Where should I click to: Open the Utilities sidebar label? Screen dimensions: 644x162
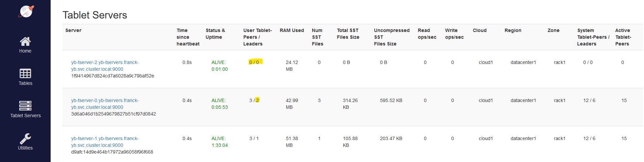pos(25,148)
